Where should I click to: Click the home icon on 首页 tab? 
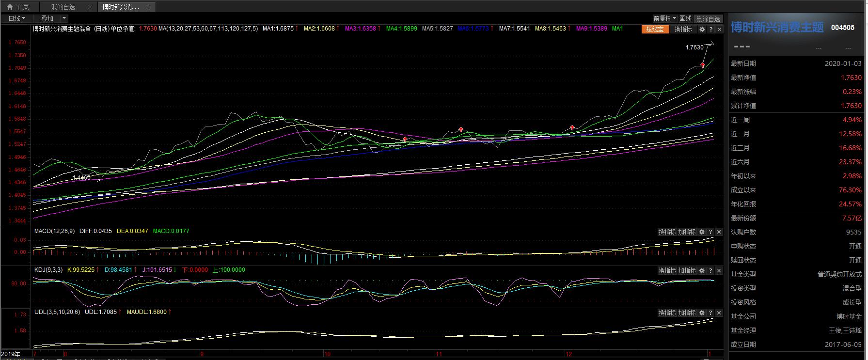click(x=10, y=7)
